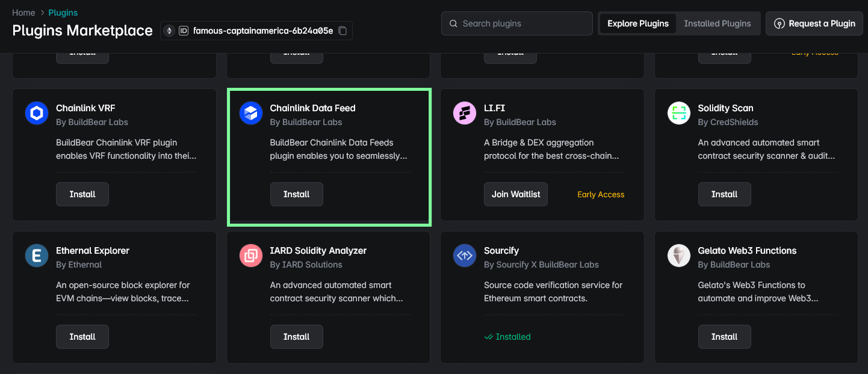Click the Chainlink Data Feed title

pos(313,108)
